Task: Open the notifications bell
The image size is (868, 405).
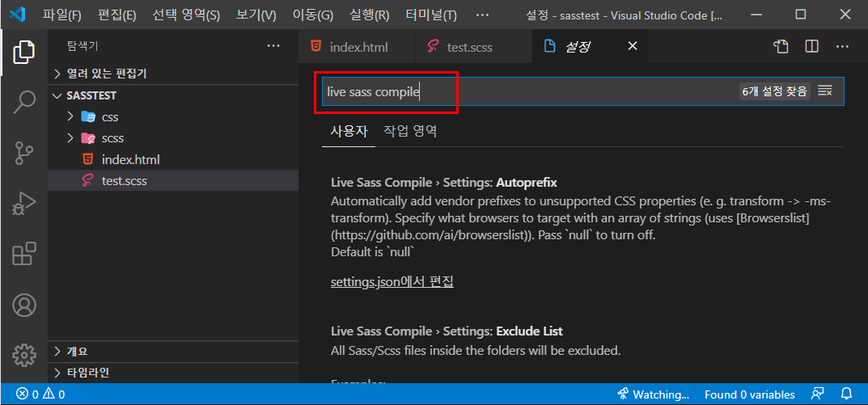Action: pos(846,394)
